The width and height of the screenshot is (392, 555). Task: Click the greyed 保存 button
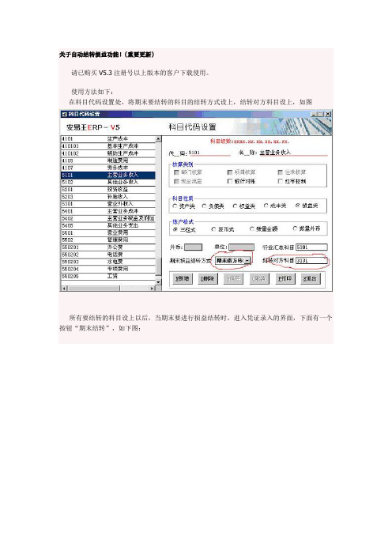[233, 278]
